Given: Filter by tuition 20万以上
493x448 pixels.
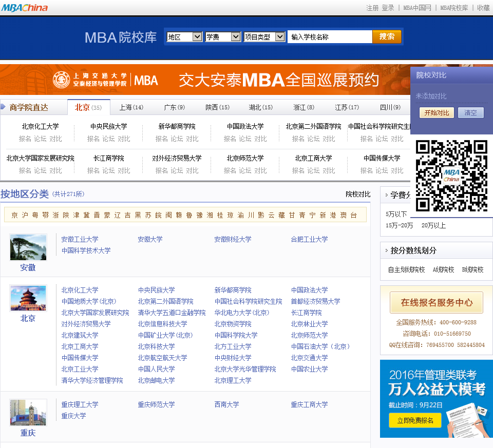Looking at the screenshot, I should click(x=433, y=226).
